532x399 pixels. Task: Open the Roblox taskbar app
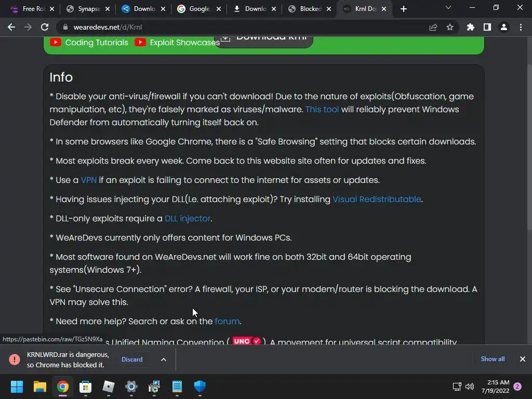108,387
